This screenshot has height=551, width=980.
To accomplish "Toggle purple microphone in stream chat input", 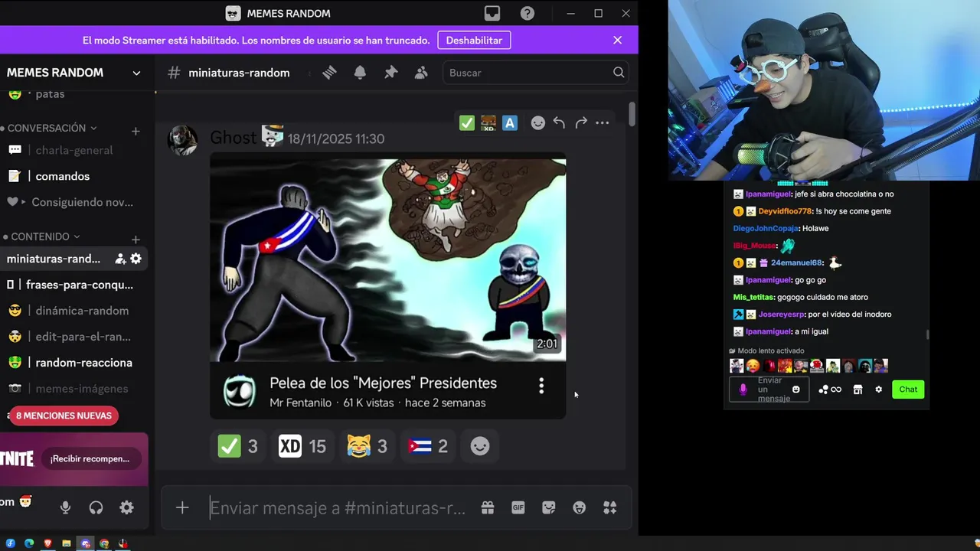I will (743, 390).
